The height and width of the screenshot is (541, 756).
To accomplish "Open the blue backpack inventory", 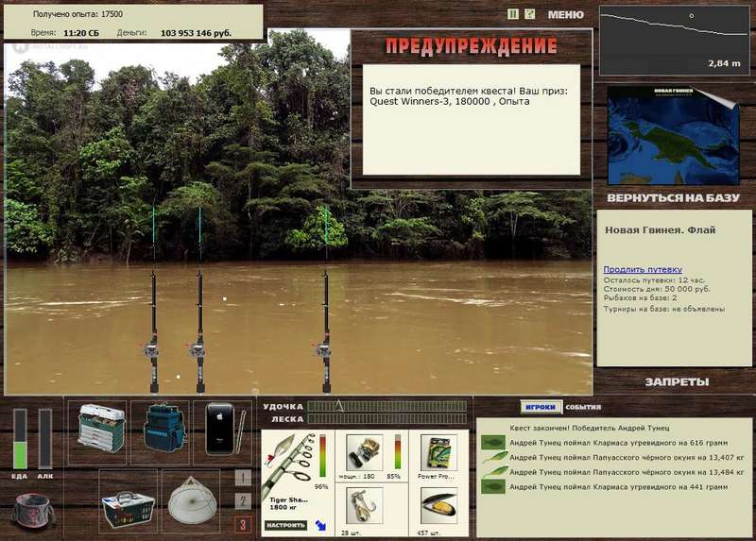I will point(163,428).
